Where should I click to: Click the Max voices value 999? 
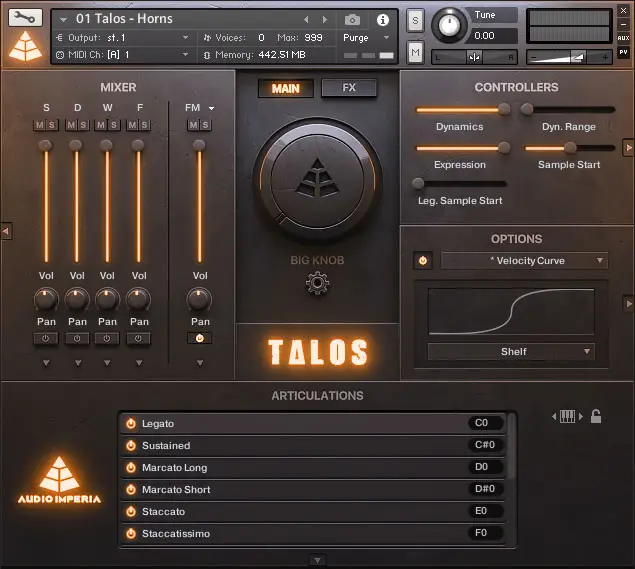coord(313,38)
